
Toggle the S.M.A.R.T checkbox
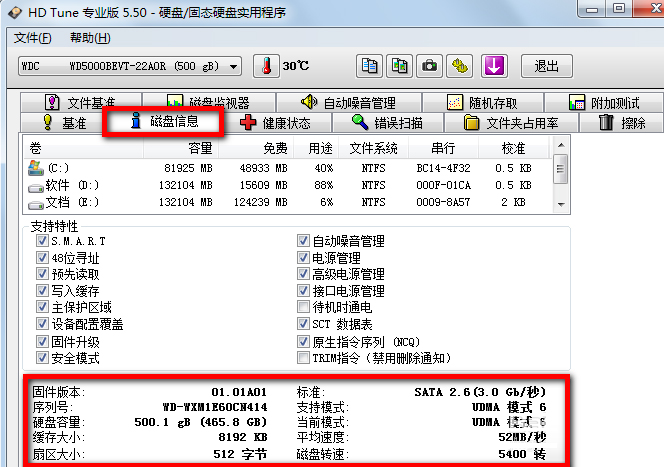click(x=42, y=241)
